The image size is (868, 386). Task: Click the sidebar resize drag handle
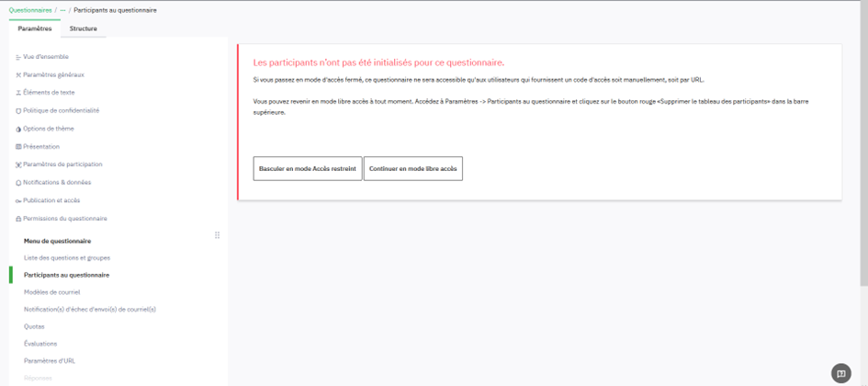click(217, 235)
